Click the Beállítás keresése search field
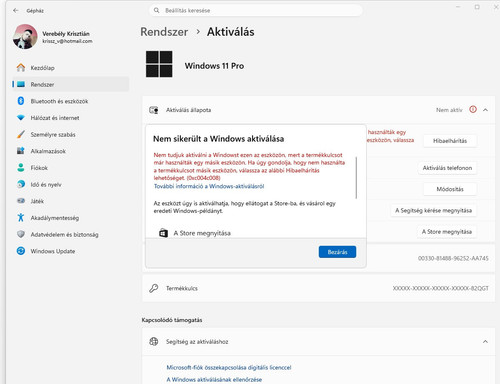500x384 pixels. [x=256, y=10]
